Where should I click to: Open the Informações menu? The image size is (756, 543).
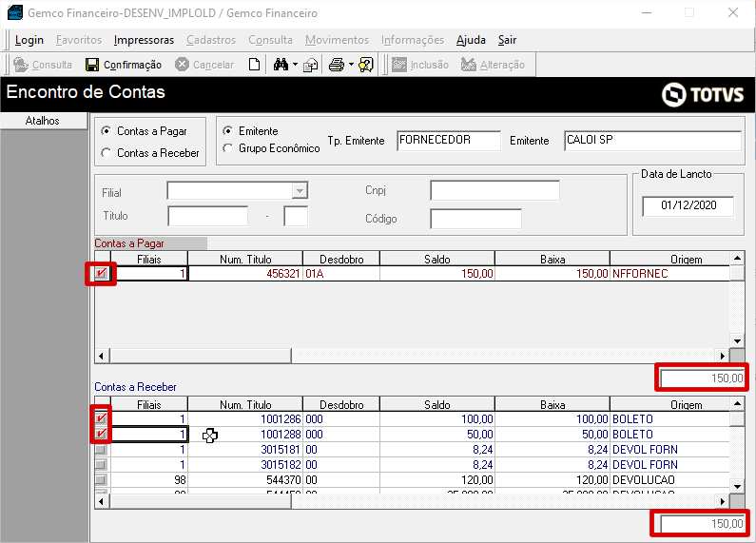pyautogui.click(x=412, y=40)
